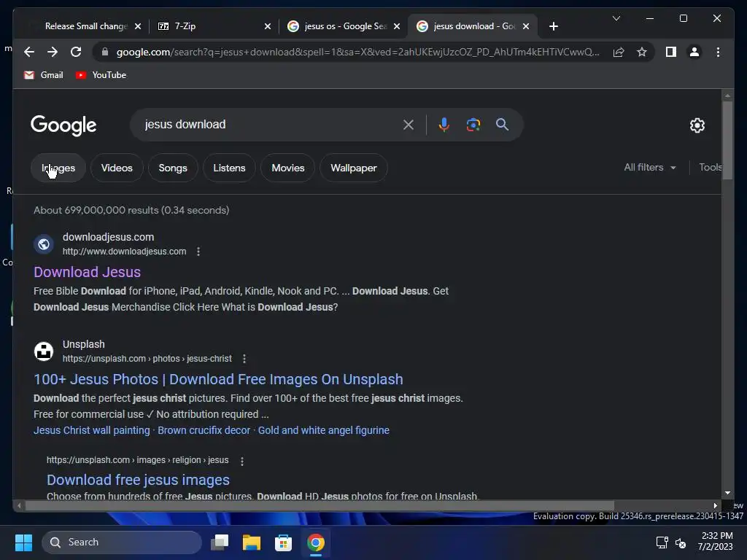This screenshot has height=560, width=747.
Task: Close the 7-Zip tab
Action: coord(268,26)
